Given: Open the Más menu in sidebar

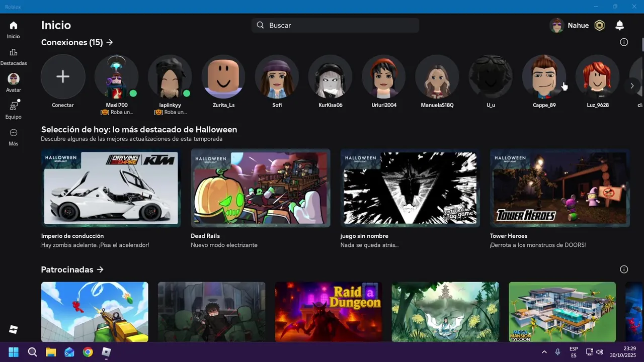Looking at the screenshot, I should point(14,133).
